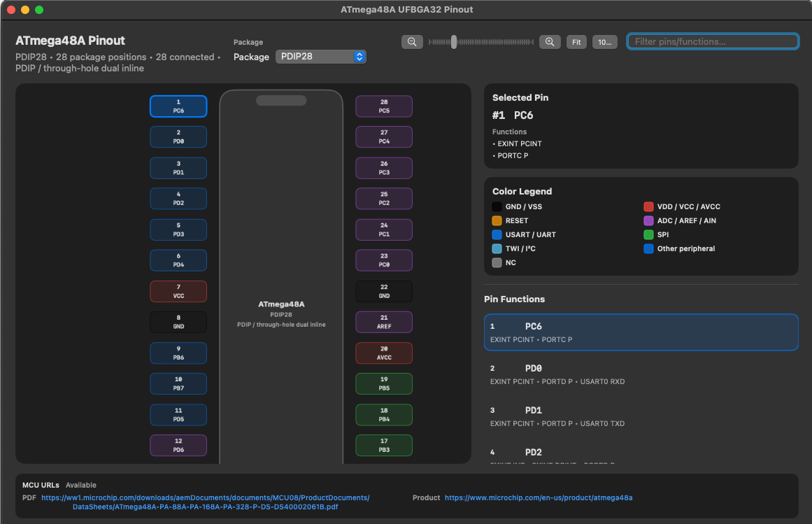Click the Other peripheral blue swatch
This screenshot has height=524, width=812.
click(648, 248)
